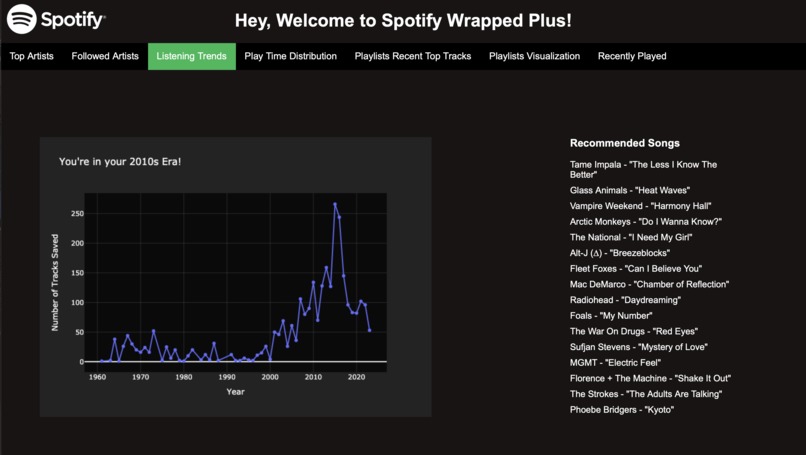Open the Top Artists tab
806x455 pixels.
31,56
